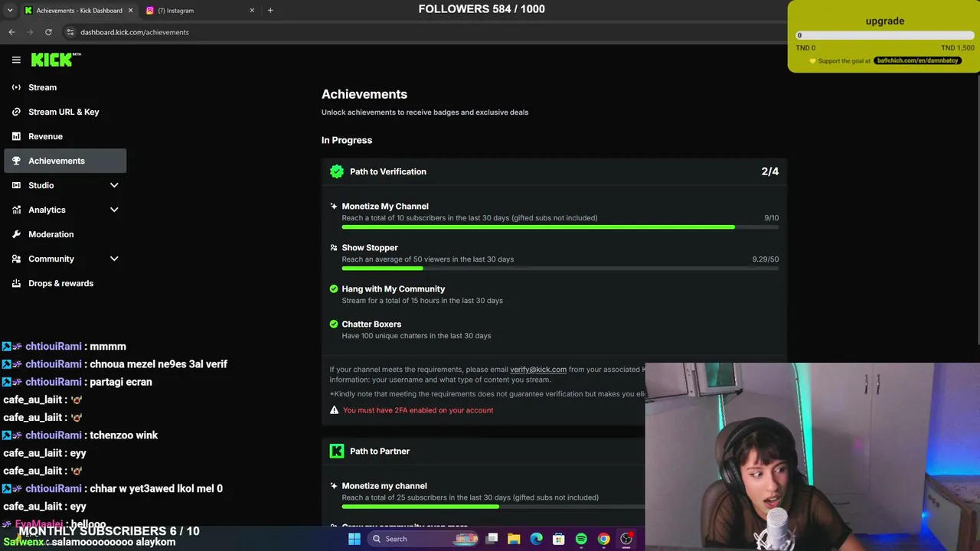Close the Achievements - Kick Dashboard tab

pos(130,11)
